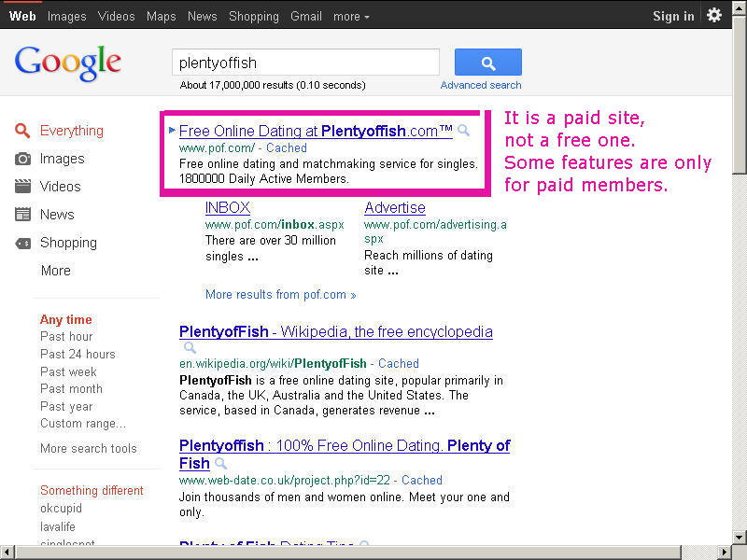Filter results by Past week
The height and width of the screenshot is (560, 747).
tap(68, 371)
